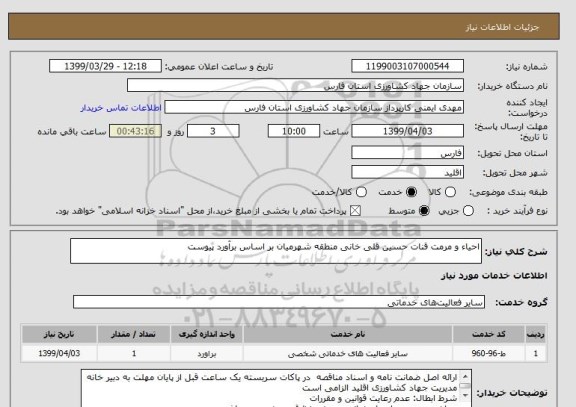Screen dimensions: 576x407
Task: Click the deadline date field 1399/04/03
Action: 407,131
